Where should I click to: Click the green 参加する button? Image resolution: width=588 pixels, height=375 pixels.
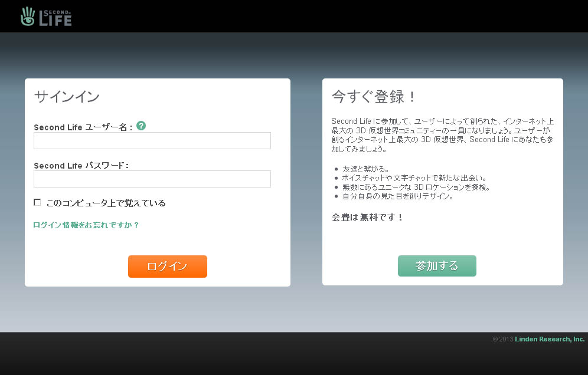(x=437, y=265)
